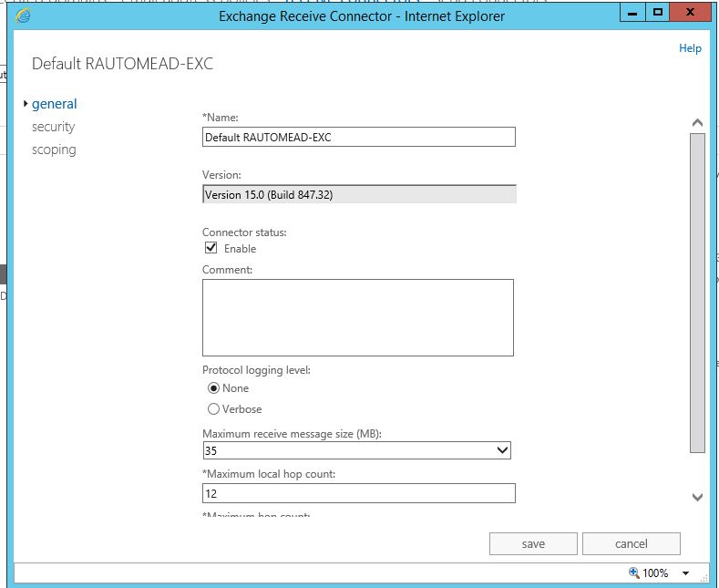The image size is (719, 588).
Task: Click the vertical scrollbar thumb
Action: point(697,293)
